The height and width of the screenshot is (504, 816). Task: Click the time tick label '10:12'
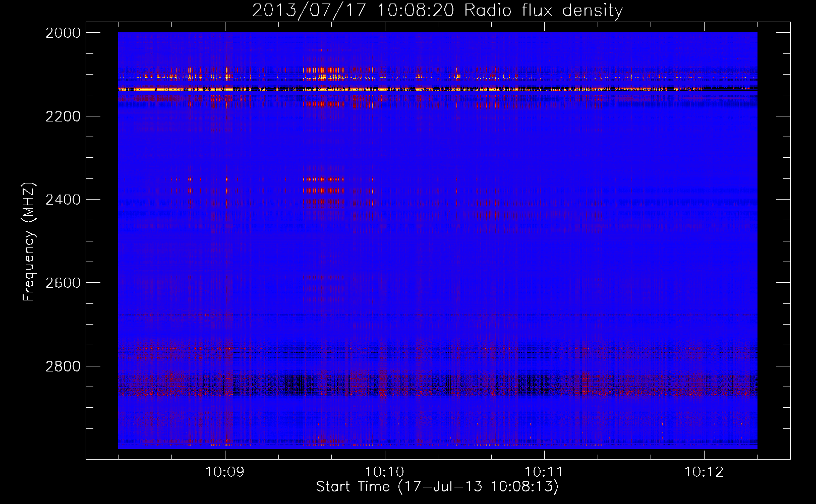704,472
